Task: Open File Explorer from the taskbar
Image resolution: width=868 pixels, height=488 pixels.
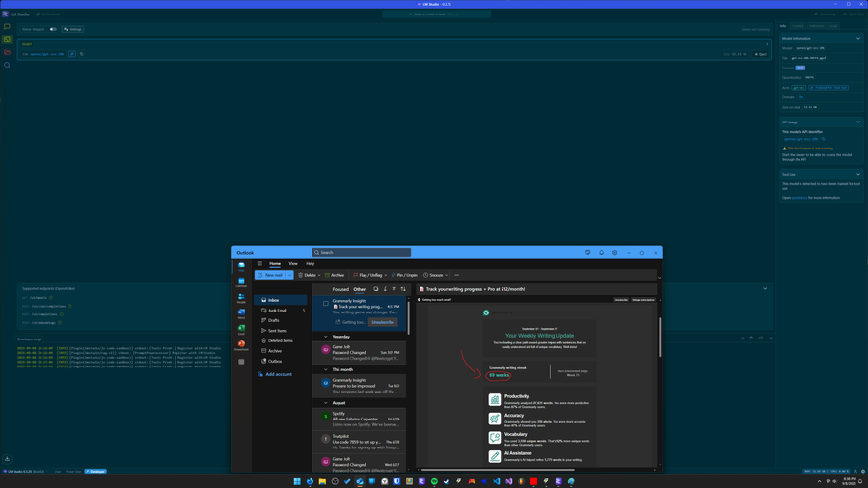Action: [322, 481]
